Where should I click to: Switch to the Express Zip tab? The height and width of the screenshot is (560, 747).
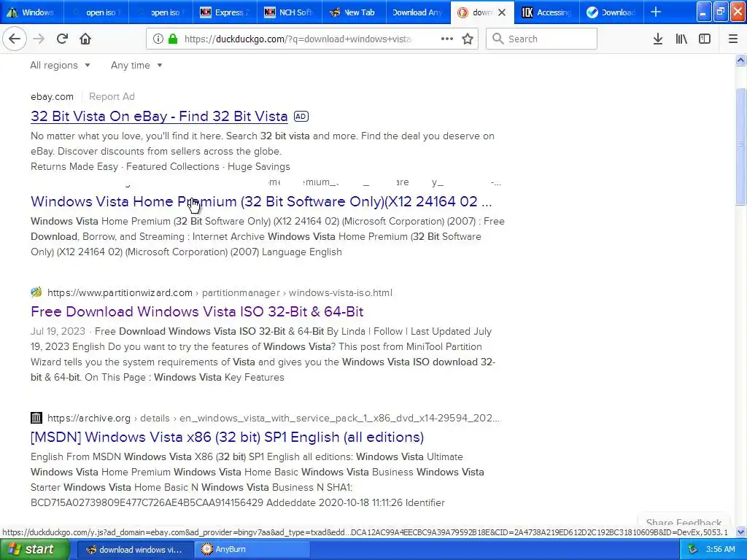(x=225, y=12)
